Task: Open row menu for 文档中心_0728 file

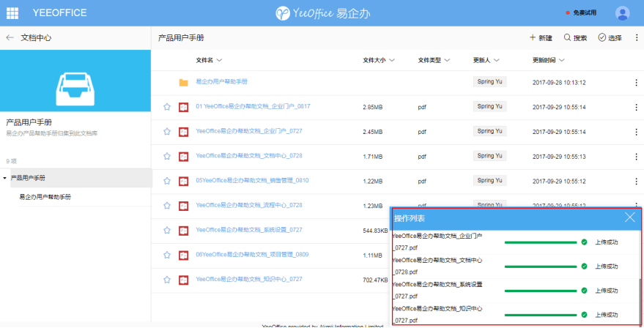Action: click(x=636, y=157)
